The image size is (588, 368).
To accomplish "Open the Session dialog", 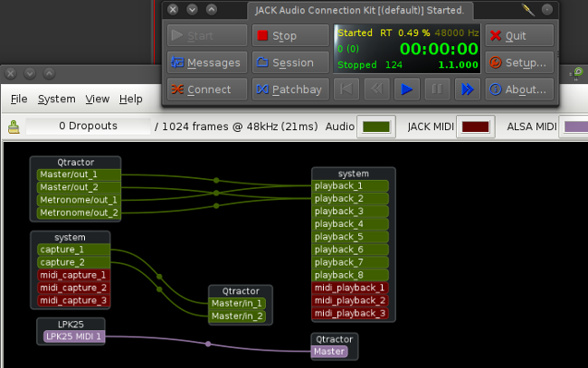I will [289, 62].
